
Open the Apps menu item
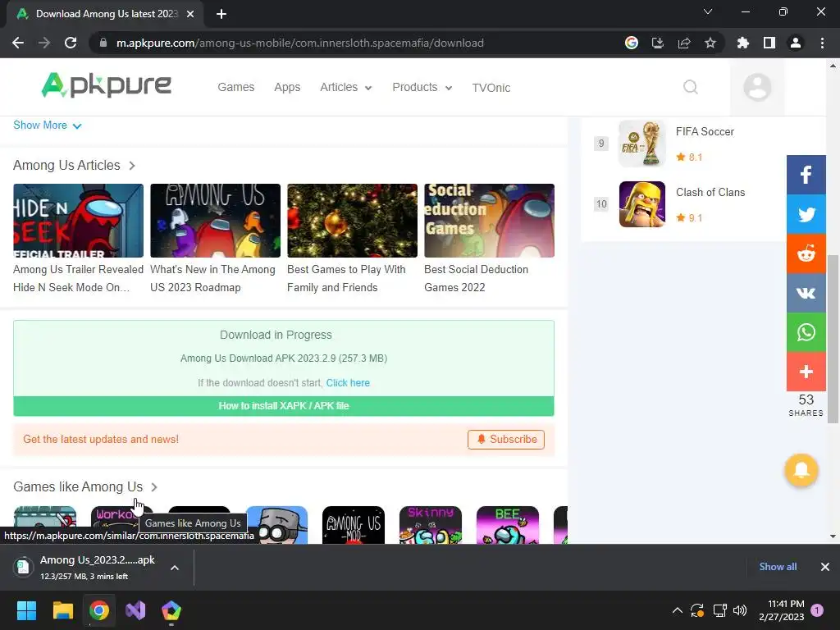point(287,87)
